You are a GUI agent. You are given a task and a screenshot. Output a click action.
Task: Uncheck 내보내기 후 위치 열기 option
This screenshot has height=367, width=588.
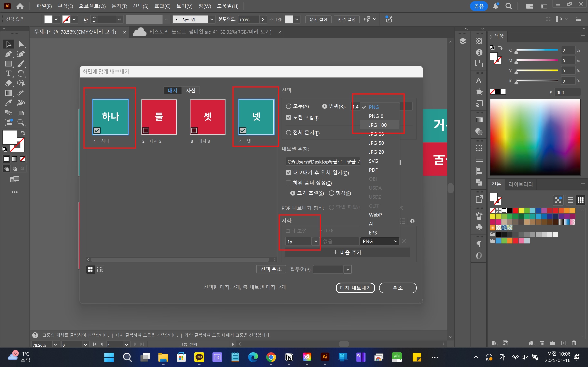288,172
